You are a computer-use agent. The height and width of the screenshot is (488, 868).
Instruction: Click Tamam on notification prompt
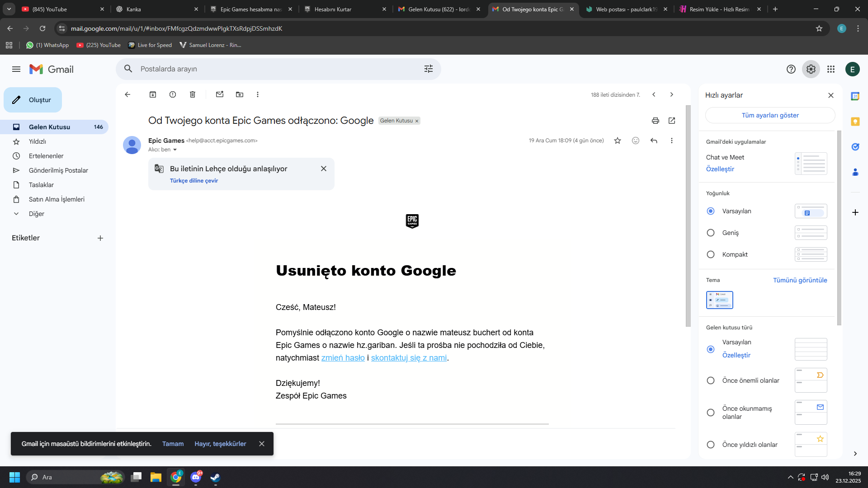pos(173,444)
